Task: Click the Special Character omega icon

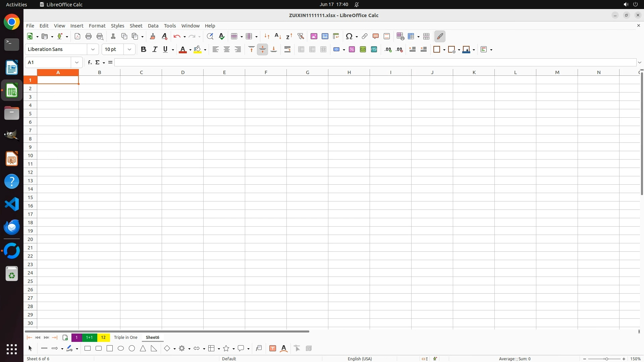Action: click(349, 36)
